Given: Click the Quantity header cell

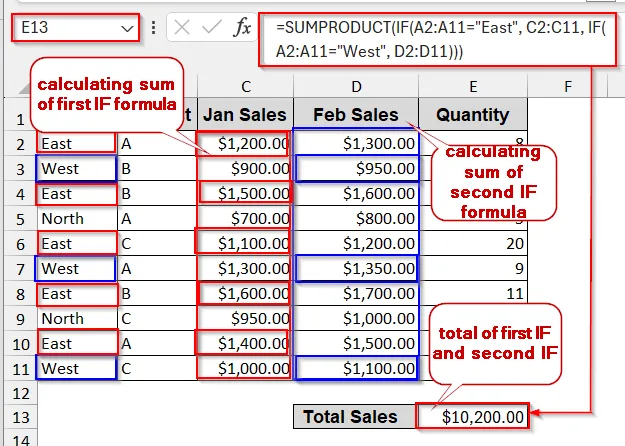Looking at the screenshot, I should [473, 115].
